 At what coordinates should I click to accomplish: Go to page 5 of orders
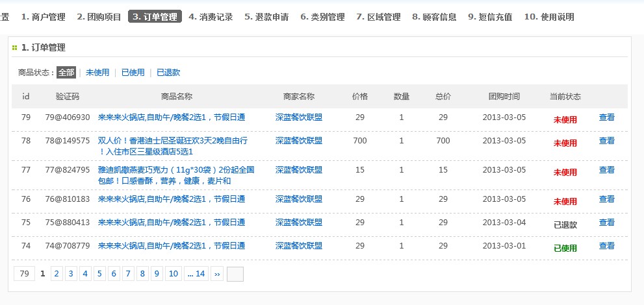99,273
